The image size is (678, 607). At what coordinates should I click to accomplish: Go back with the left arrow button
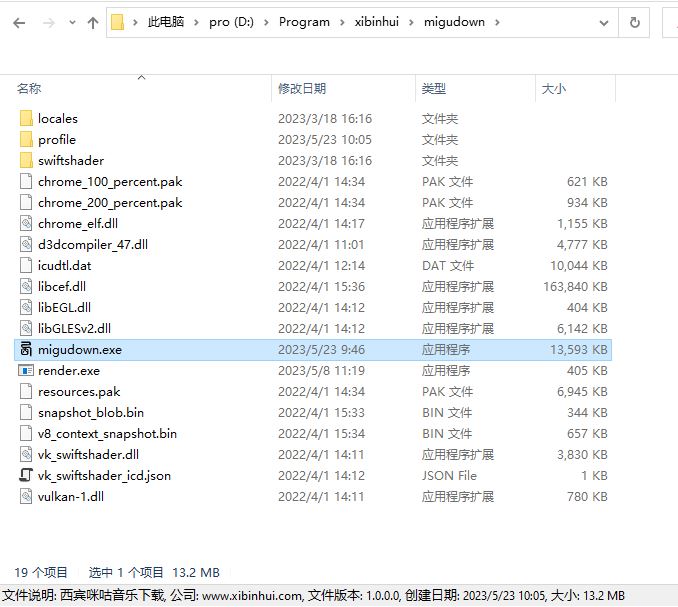pos(19,22)
